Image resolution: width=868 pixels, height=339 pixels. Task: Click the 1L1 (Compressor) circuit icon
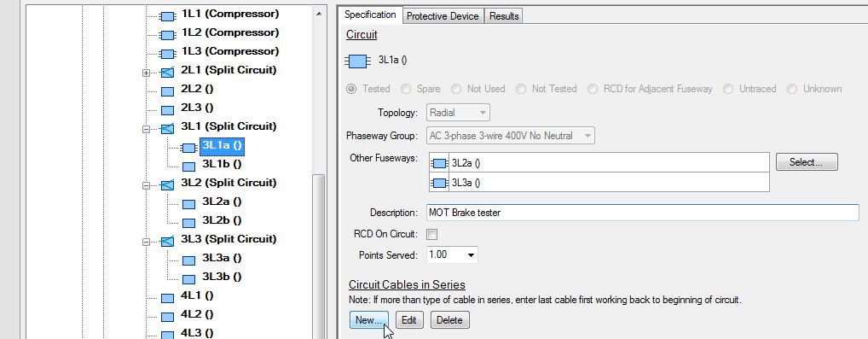(168, 16)
